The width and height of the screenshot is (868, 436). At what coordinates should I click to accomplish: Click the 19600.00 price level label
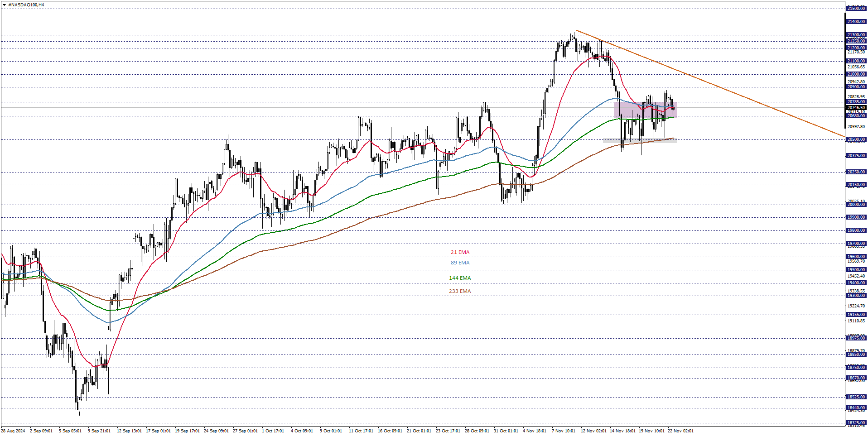(856, 257)
